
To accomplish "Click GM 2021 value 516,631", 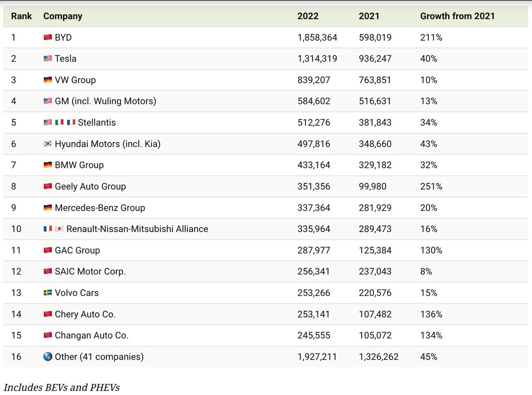I will [375, 101].
